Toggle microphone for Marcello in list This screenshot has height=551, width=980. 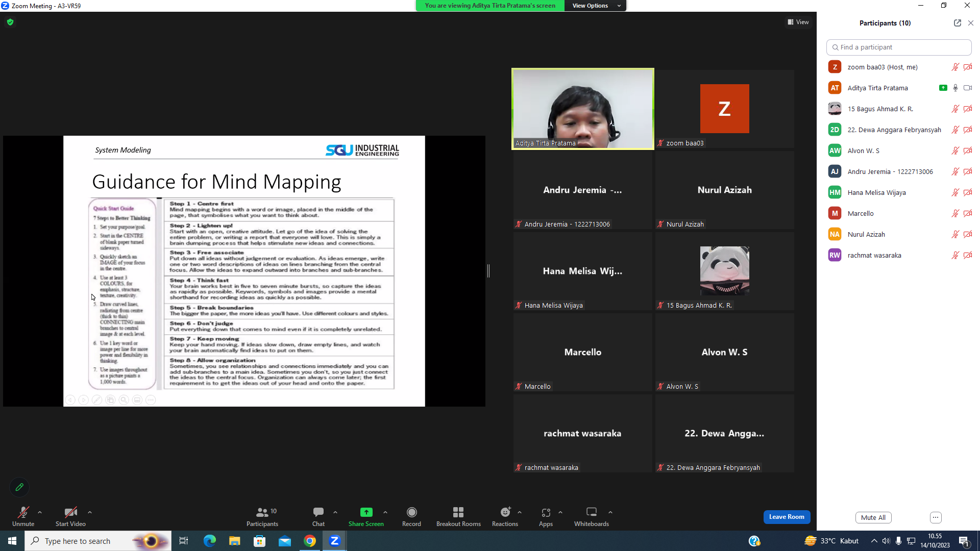tap(955, 213)
